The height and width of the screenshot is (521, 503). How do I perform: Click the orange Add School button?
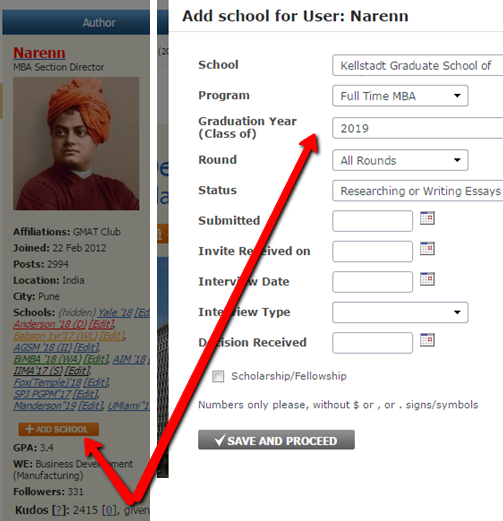pos(59,429)
